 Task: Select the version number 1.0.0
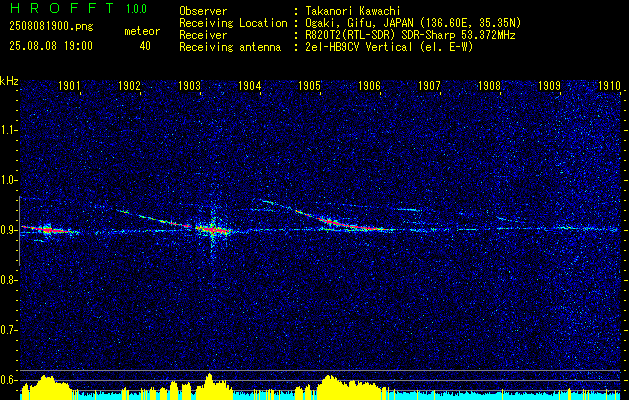coord(136,8)
